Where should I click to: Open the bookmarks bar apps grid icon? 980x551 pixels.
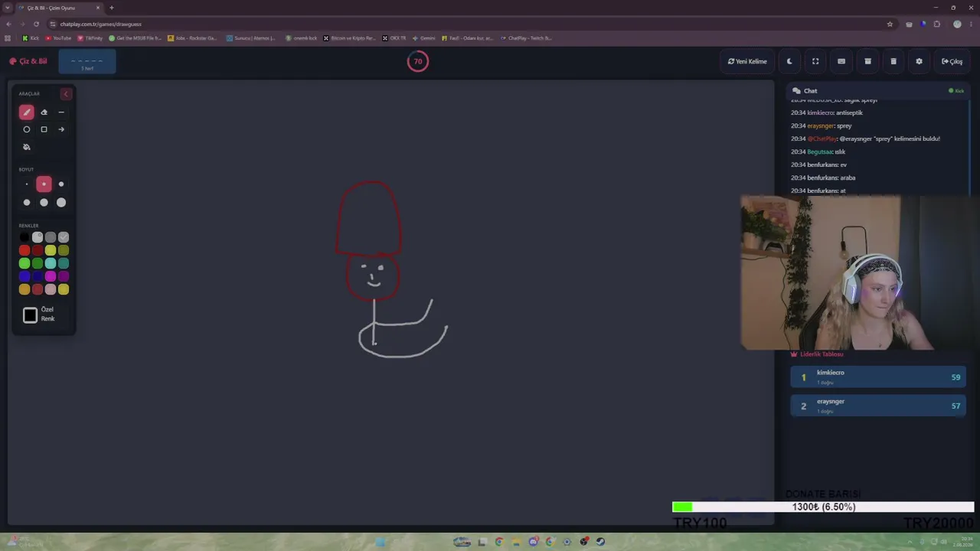click(8, 38)
